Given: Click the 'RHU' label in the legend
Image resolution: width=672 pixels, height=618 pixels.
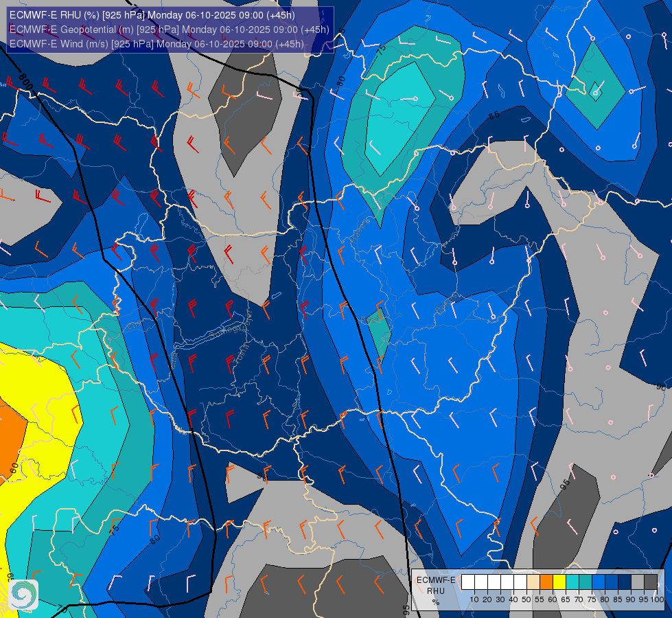Looking at the screenshot, I should [x=436, y=591].
